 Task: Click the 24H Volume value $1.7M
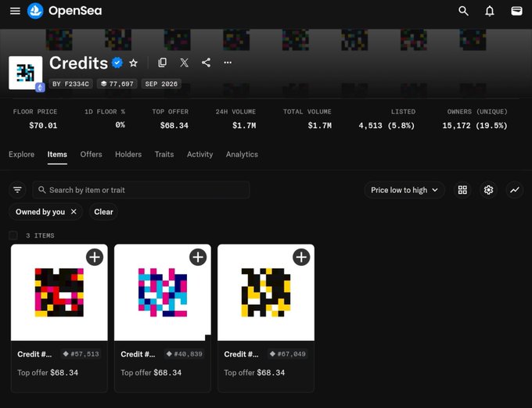tap(244, 126)
